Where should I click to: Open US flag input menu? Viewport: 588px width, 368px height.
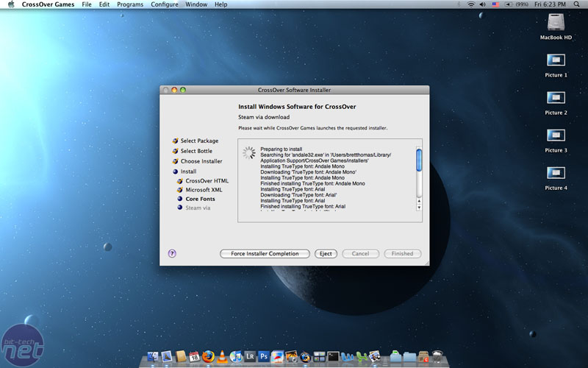pos(495,4)
